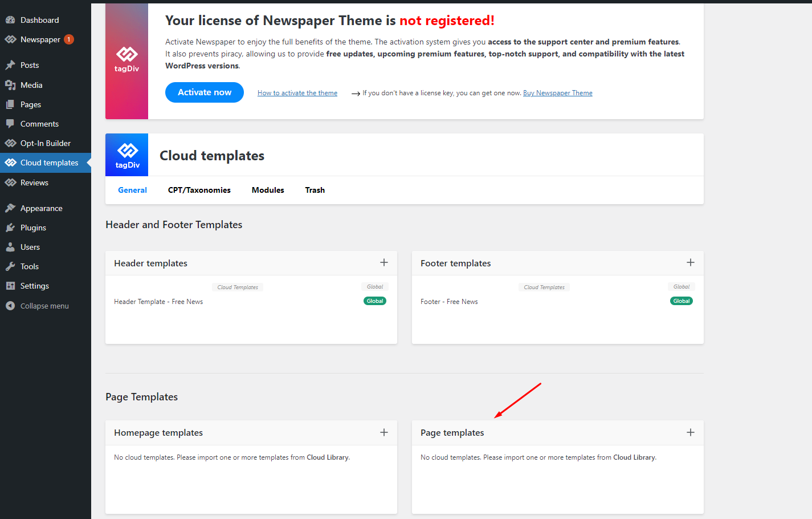Click the Page templates panel title
Viewport: 812px width, 519px height.
click(x=452, y=433)
